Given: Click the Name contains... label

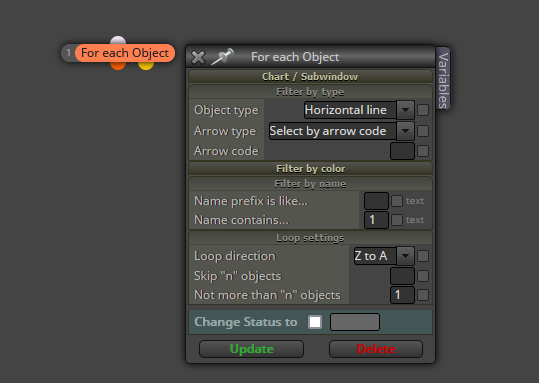Looking at the screenshot, I should point(241,220).
